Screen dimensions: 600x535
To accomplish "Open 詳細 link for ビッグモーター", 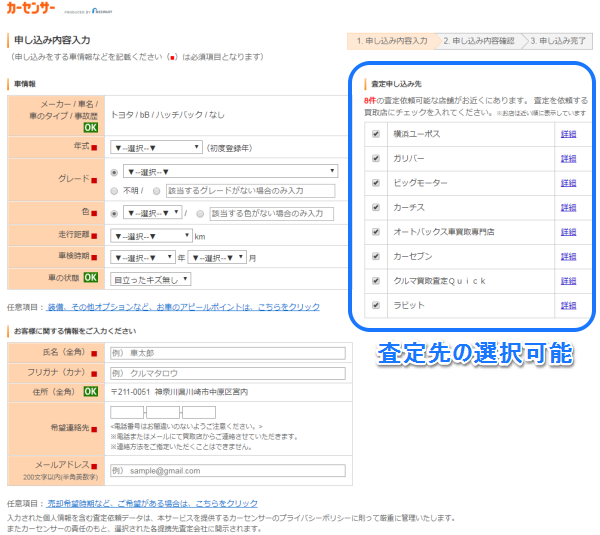I will 568,183.
